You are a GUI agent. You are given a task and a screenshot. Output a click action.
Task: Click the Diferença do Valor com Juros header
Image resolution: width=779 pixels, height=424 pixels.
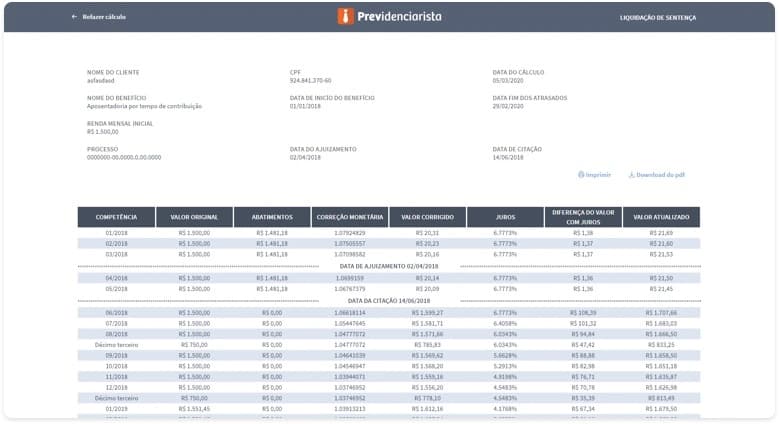pyautogui.click(x=583, y=217)
